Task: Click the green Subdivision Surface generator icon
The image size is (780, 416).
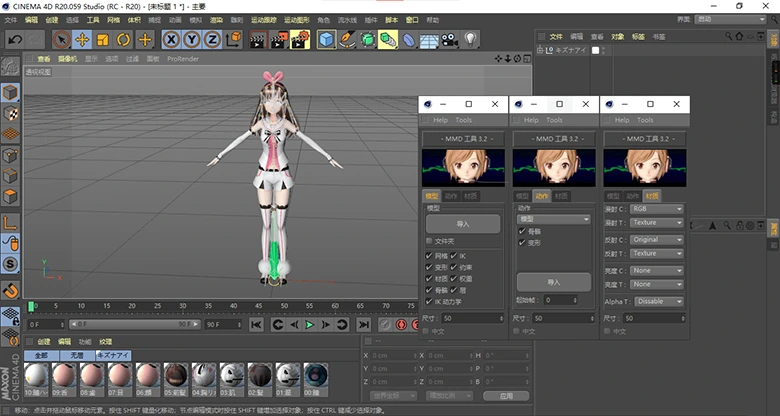Action: [368, 39]
